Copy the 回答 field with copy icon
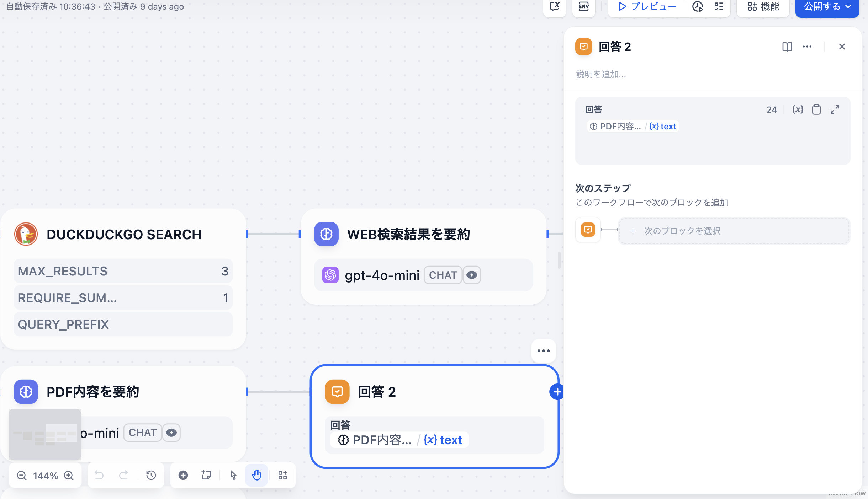Screen dimensions: 868x499 (816, 109)
